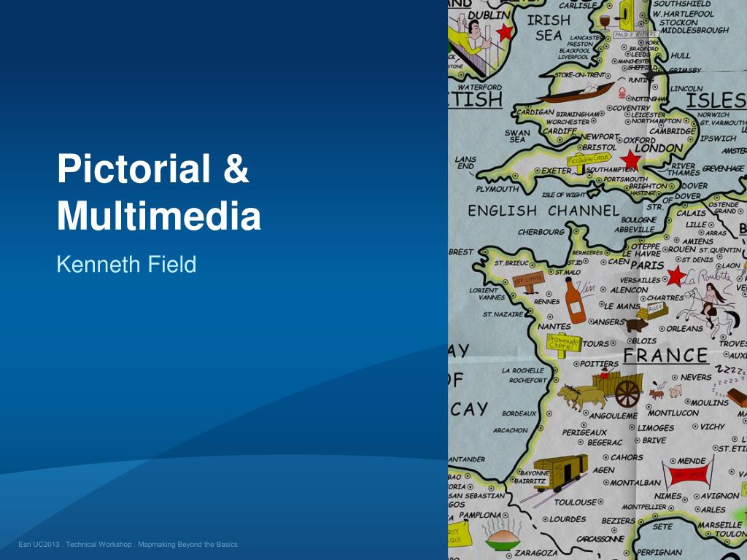
Task: Select the 'DUBLIN' city label
Action: click(489, 15)
